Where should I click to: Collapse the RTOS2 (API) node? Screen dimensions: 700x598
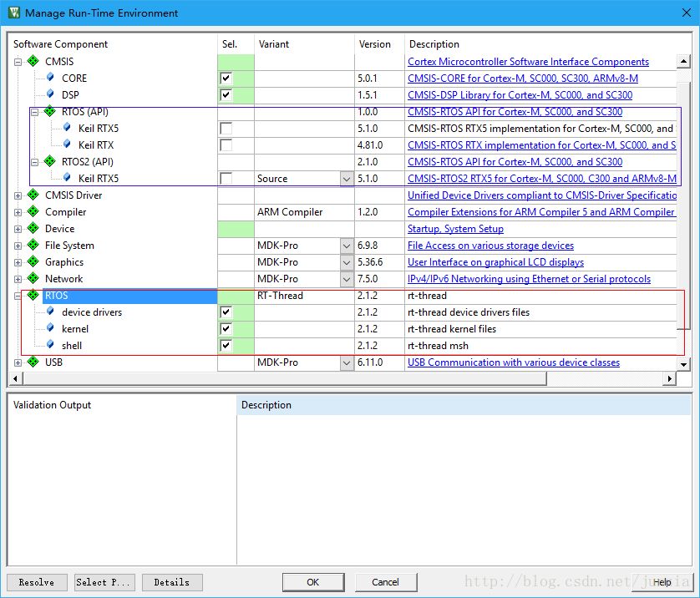[35, 162]
